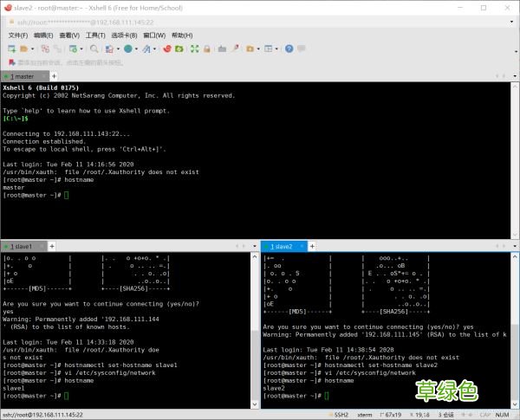Image resolution: width=520 pixels, height=420 pixels.
Task: Open the slave2 pane tab list dropdown
Action: pos(515,246)
